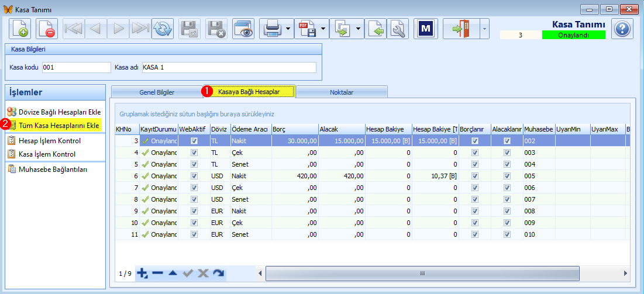Add a grid row with the plus icon
This screenshot has width=644, height=294.
tap(142, 273)
